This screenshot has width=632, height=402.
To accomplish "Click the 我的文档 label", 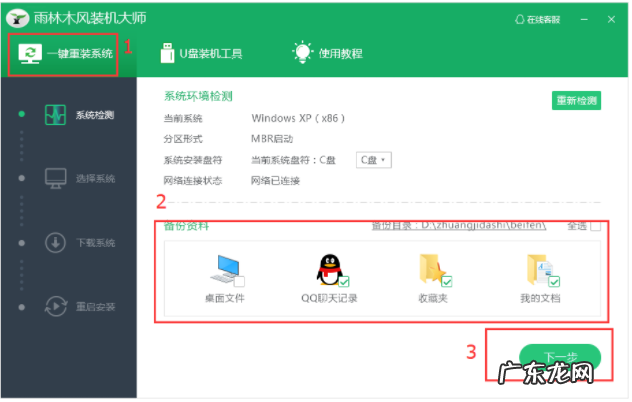I will coord(540,298).
